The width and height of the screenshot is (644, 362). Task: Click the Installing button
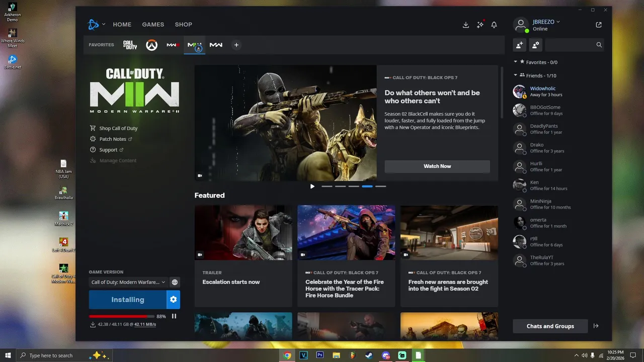tap(128, 300)
